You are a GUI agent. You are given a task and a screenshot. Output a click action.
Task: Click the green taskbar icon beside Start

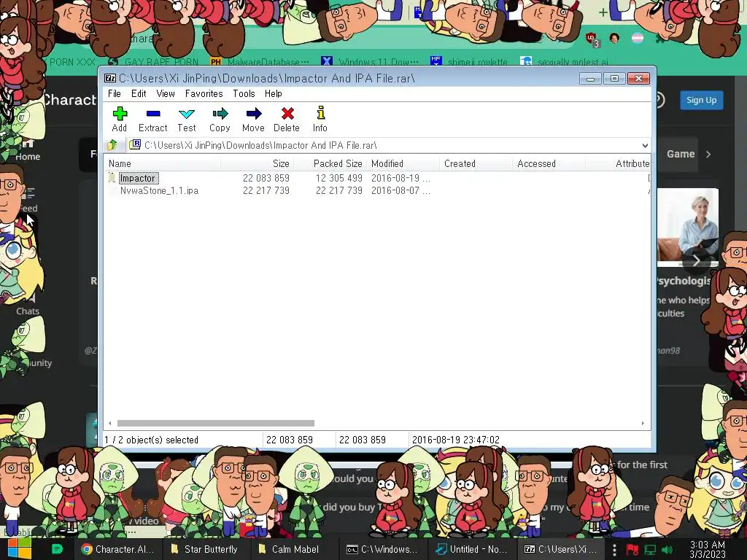pos(57,549)
